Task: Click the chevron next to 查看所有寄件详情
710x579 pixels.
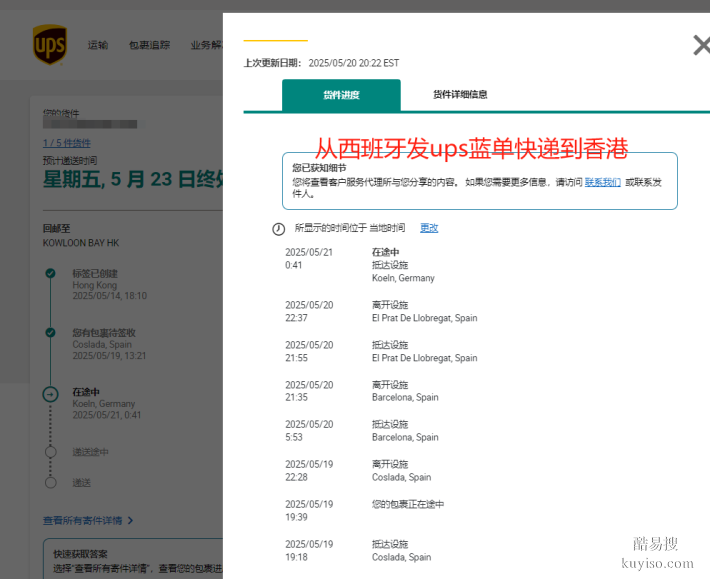Action: coord(130,521)
